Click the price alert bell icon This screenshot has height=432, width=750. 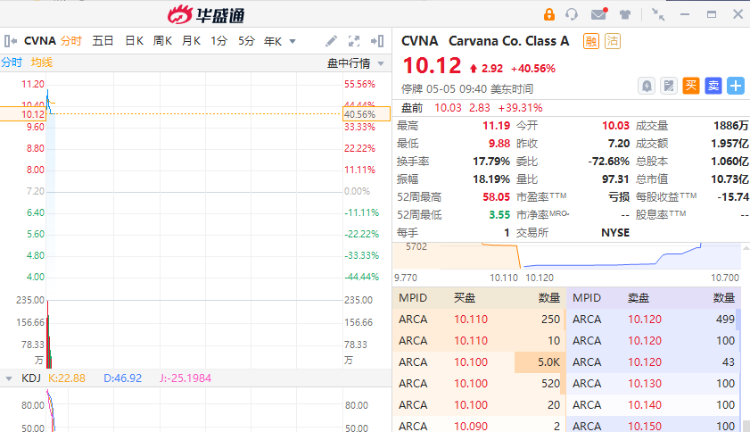[x=647, y=86]
